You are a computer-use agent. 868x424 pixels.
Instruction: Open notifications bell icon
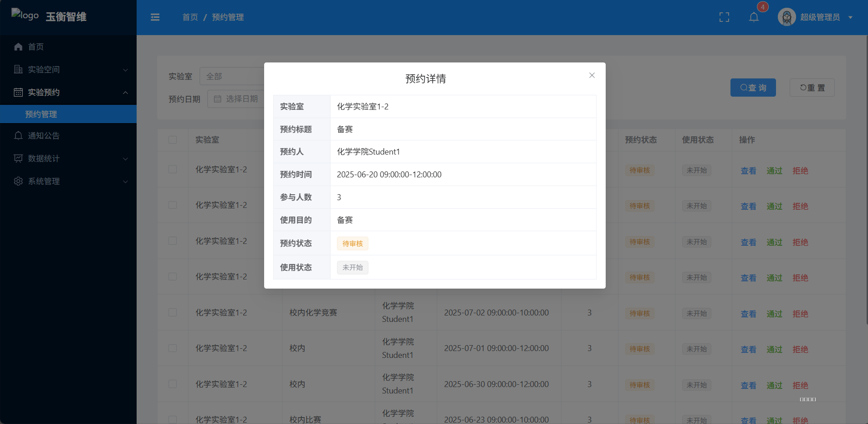pos(754,17)
